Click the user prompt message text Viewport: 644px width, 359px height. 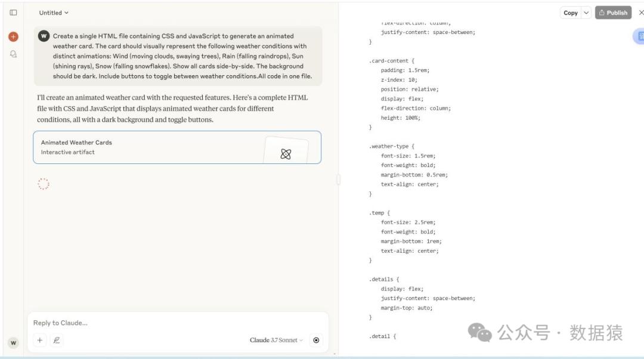coord(182,56)
